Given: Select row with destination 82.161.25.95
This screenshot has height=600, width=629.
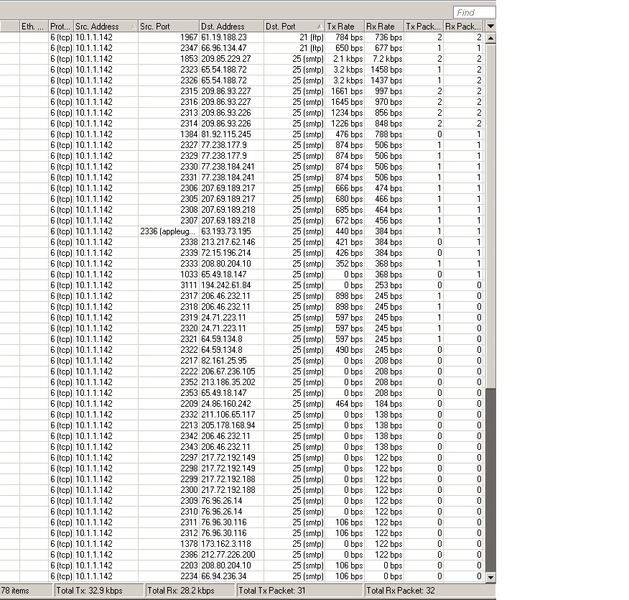Looking at the screenshot, I should [241, 361].
